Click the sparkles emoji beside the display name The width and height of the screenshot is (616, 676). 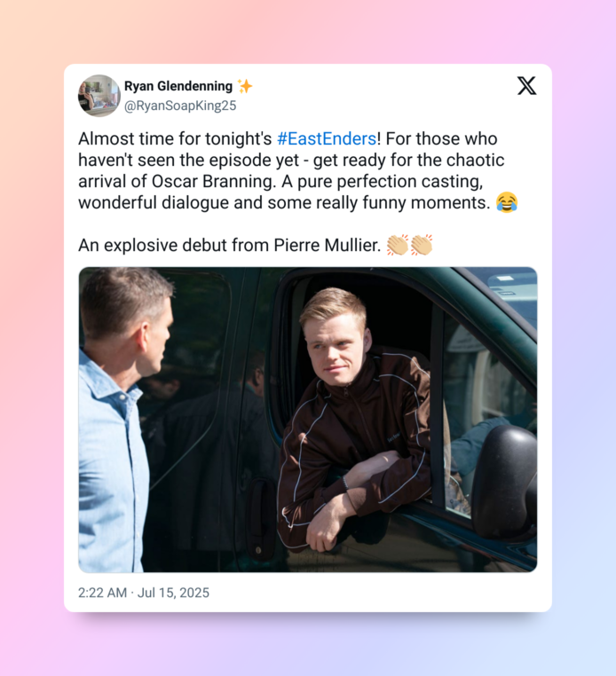pyautogui.click(x=245, y=86)
